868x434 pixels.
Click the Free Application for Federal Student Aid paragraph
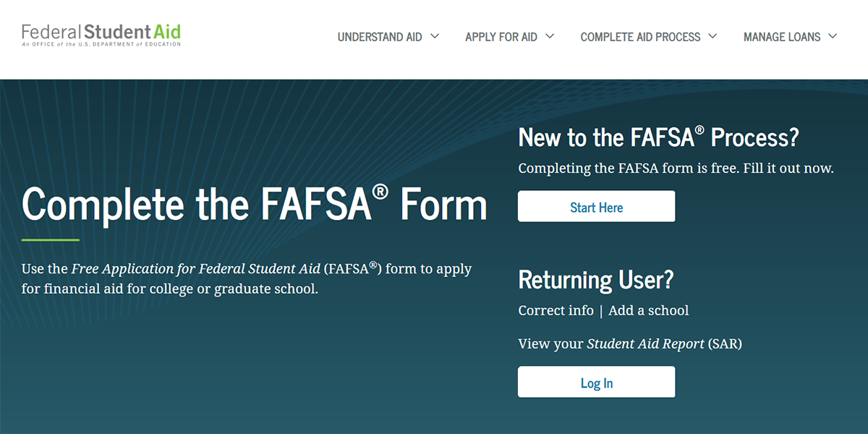coord(246,278)
